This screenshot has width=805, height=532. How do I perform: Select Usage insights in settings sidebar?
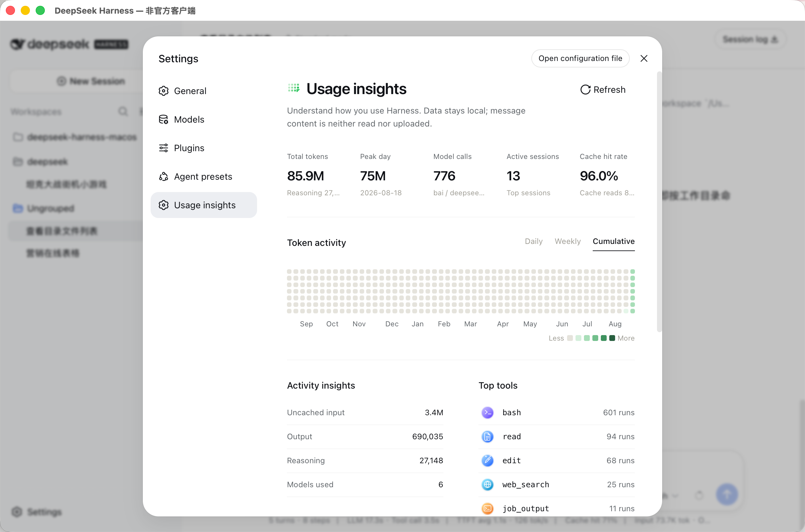(x=204, y=205)
